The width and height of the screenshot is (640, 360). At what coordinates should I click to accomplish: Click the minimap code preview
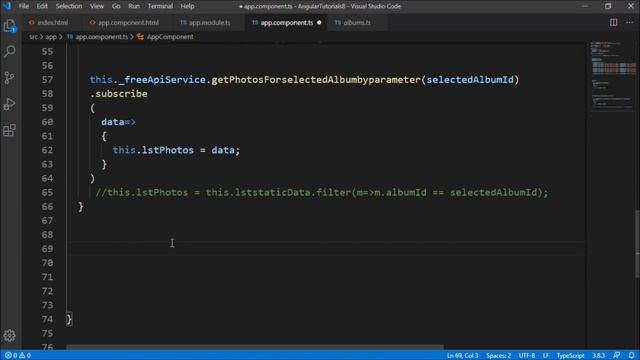click(x=612, y=76)
